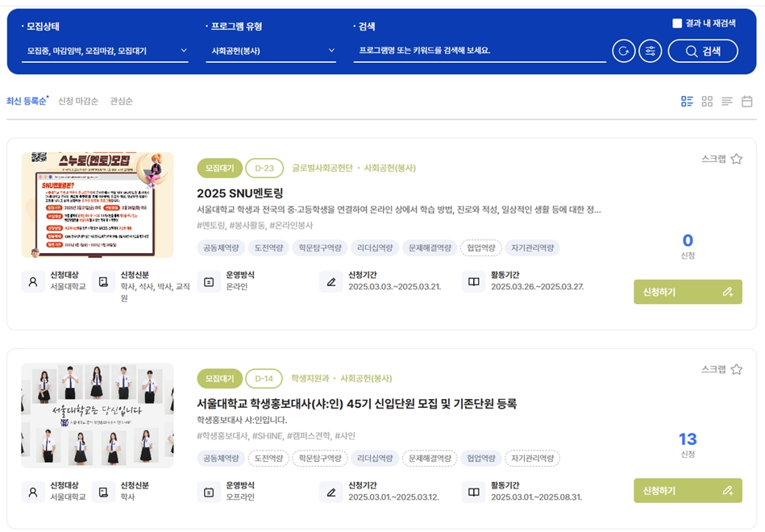The image size is (765, 532).
Task: Expand the 프로그램 유형 dropdown
Action: 271,50
